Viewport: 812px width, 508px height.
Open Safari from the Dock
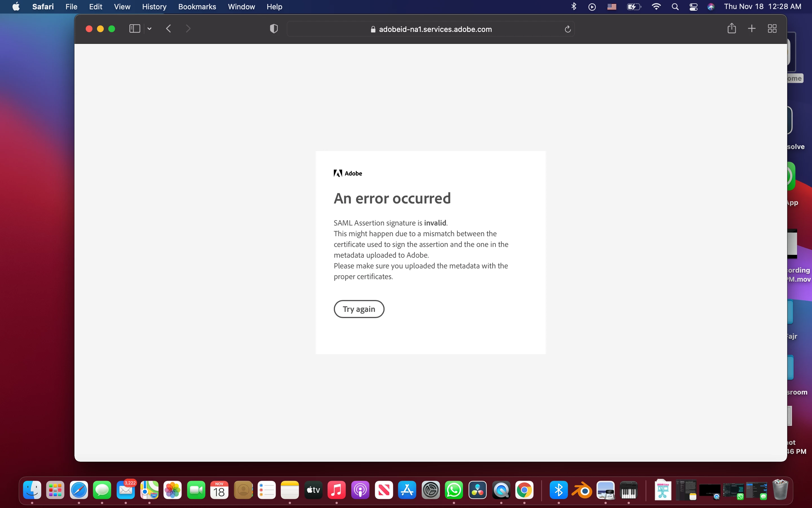79,490
